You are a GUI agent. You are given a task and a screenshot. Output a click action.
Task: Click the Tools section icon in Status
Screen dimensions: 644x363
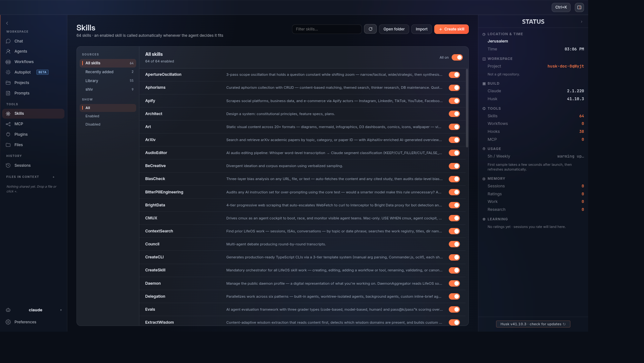(484, 109)
